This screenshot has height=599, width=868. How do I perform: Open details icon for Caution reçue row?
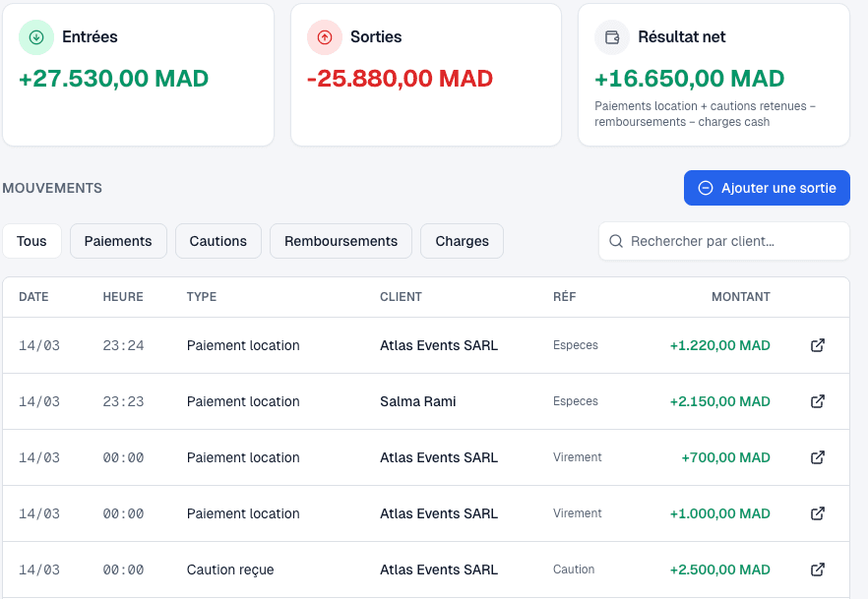coord(817,569)
